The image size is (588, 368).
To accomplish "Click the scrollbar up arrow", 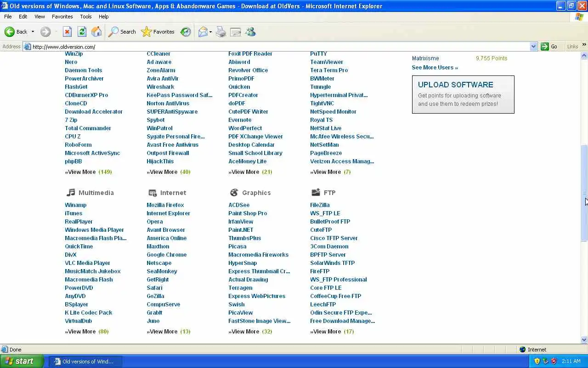I will point(584,56).
